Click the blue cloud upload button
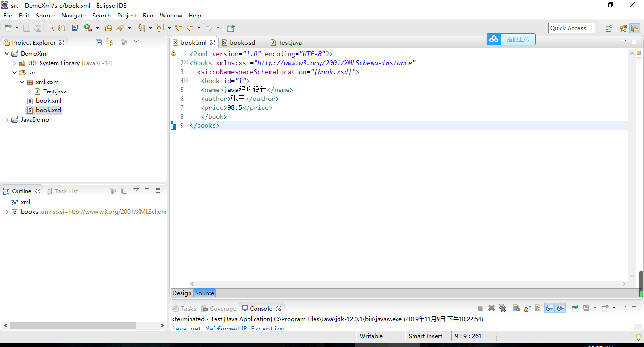The width and height of the screenshot is (644, 347). point(511,40)
